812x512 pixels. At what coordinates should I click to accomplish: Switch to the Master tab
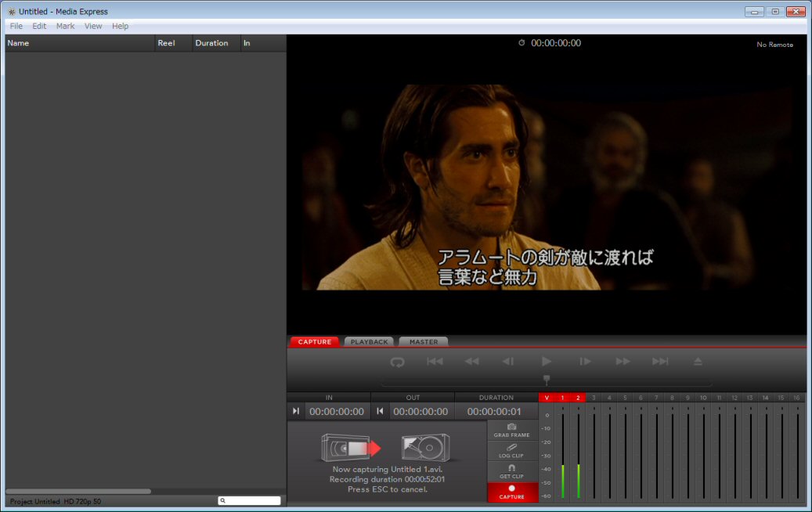click(x=424, y=341)
